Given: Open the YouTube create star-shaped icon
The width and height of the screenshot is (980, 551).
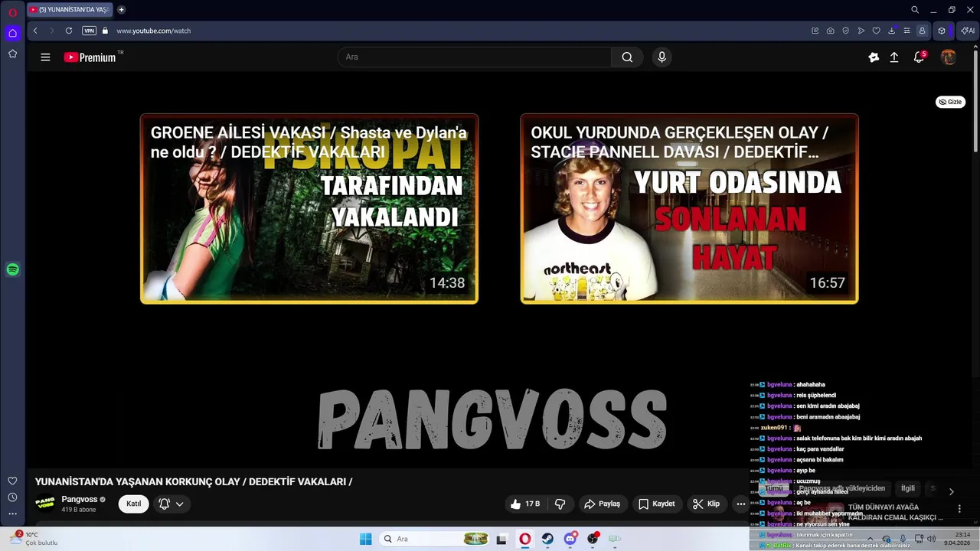Looking at the screenshot, I should click(874, 57).
